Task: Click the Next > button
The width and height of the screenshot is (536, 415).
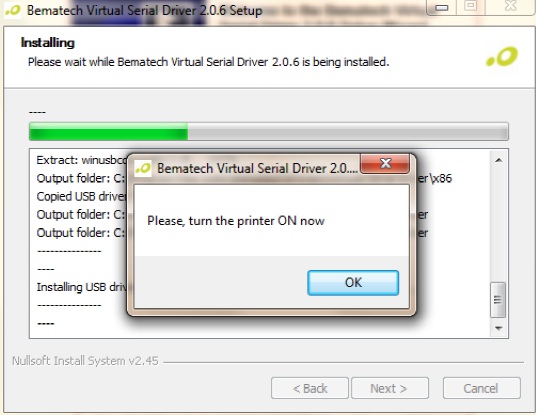Action: [390, 388]
